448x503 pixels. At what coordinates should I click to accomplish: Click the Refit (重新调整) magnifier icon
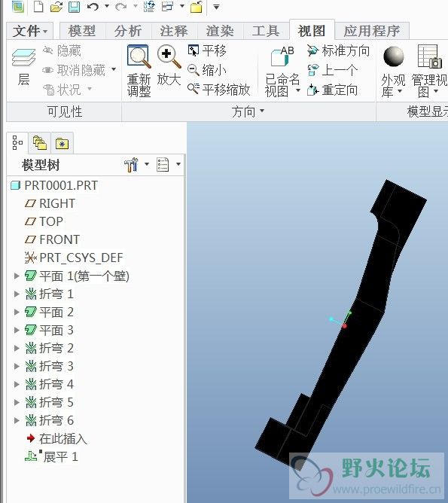click(139, 56)
